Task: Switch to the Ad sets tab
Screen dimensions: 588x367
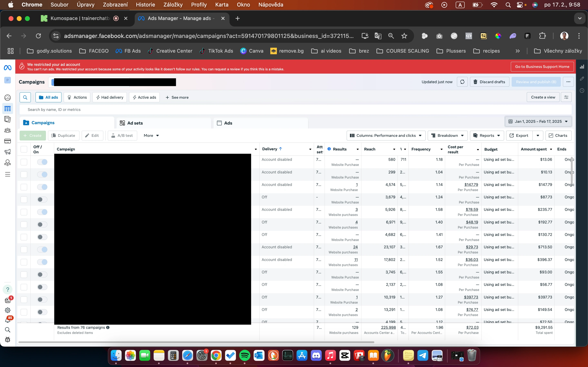Action: pyautogui.click(x=135, y=123)
